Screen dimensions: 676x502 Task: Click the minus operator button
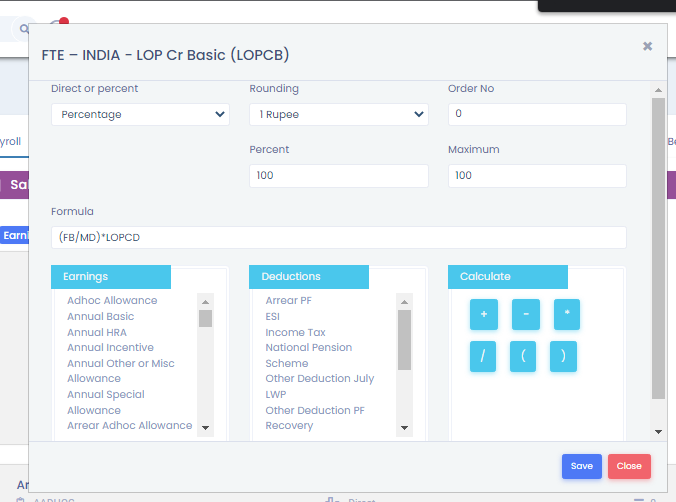[x=525, y=314]
